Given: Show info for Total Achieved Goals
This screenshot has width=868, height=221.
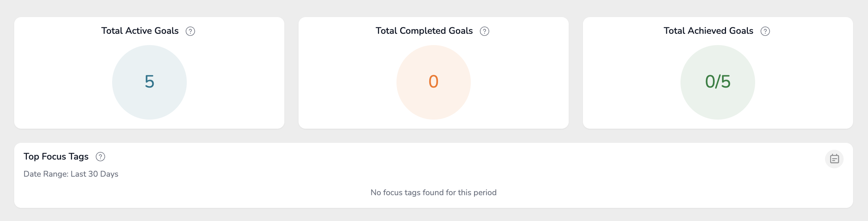Looking at the screenshot, I should click(765, 31).
